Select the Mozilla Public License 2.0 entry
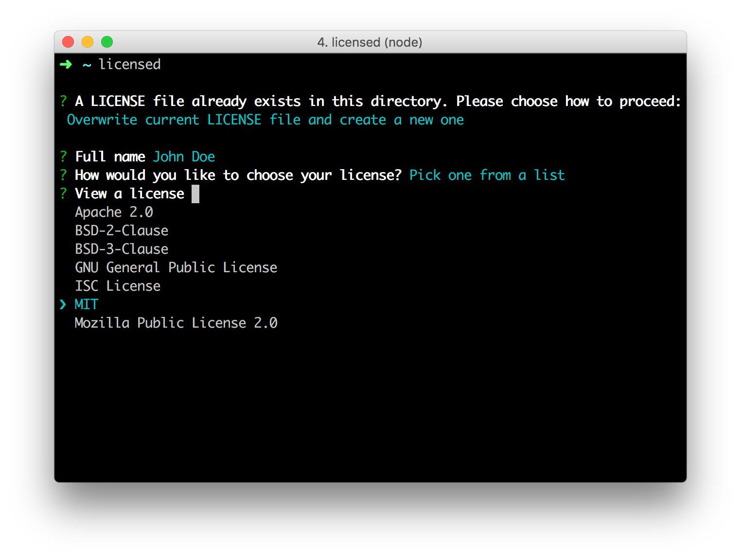Image resolution: width=741 pixels, height=560 pixels. click(x=176, y=323)
